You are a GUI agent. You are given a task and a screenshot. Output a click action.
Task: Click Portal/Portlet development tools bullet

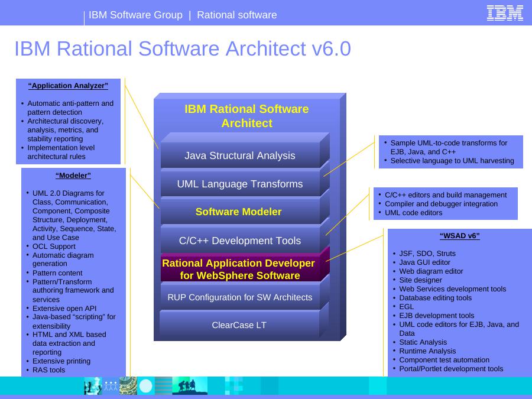click(451, 368)
